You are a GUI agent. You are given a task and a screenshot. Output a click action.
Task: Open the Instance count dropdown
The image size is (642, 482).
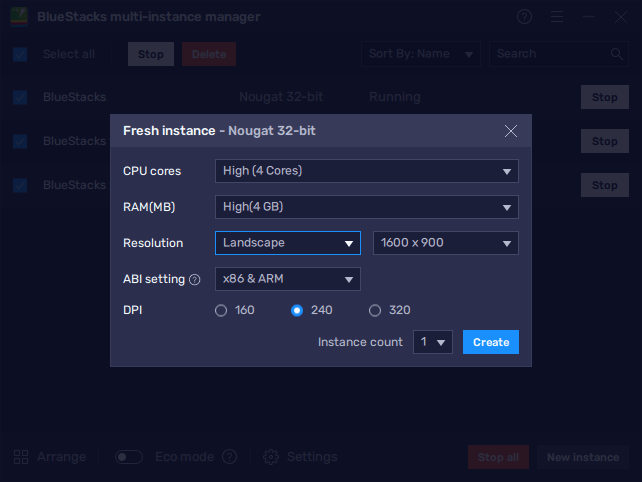click(x=433, y=342)
